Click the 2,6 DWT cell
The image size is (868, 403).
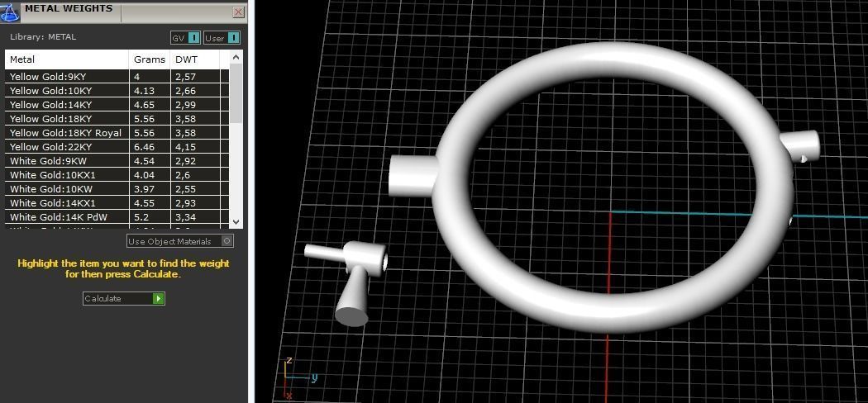pos(195,175)
